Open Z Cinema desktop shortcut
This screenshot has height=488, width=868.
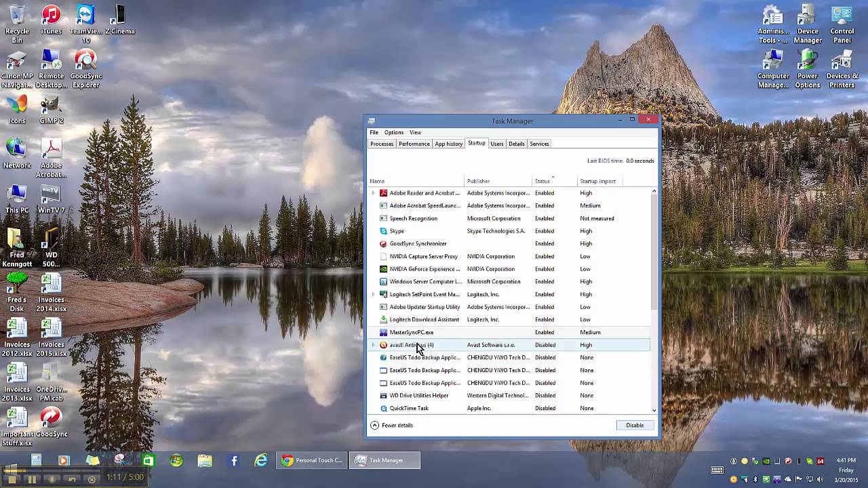119,20
